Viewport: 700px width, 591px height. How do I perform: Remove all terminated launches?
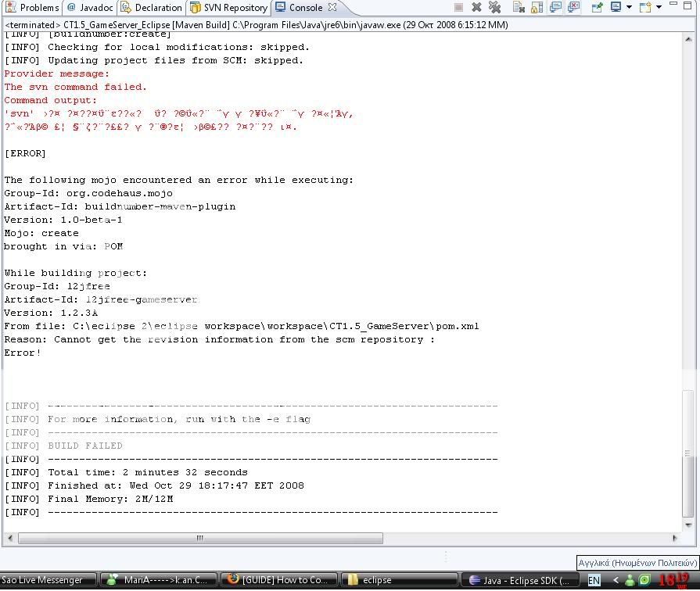pos(494,8)
